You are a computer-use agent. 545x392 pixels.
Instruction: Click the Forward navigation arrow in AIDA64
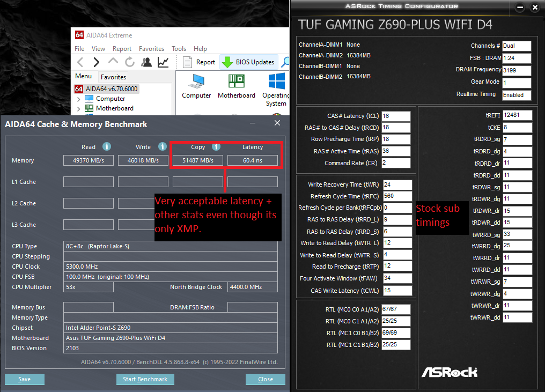pyautogui.click(x=97, y=62)
